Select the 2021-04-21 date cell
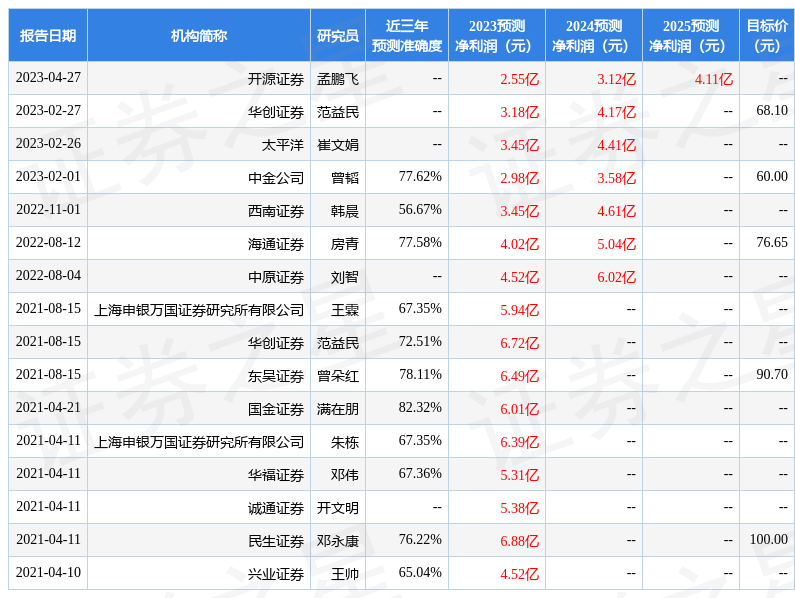This screenshot has height=598, width=795. tap(48, 407)
